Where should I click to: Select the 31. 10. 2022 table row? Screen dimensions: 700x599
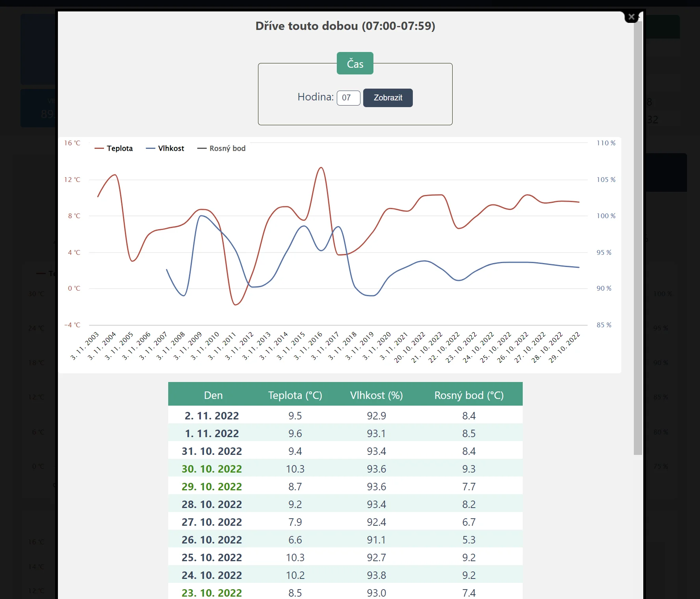click(x=345, y=451)
